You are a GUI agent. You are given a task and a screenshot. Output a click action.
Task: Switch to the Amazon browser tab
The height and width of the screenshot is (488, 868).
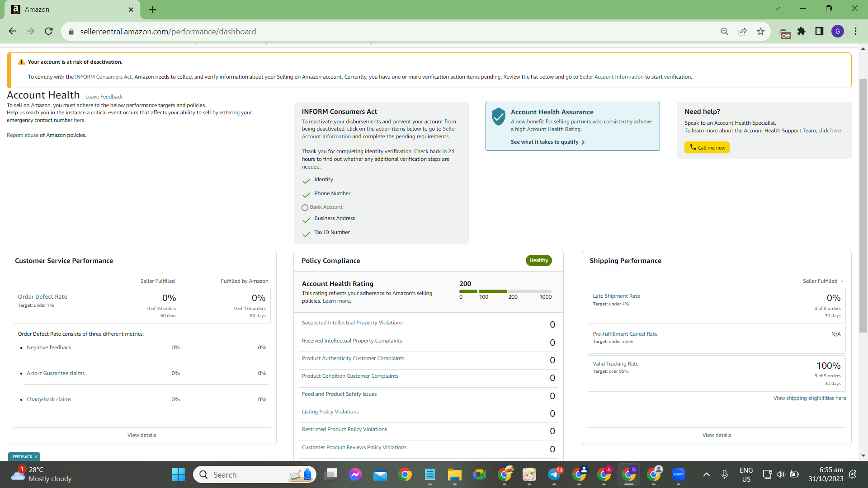click(72, 9)
